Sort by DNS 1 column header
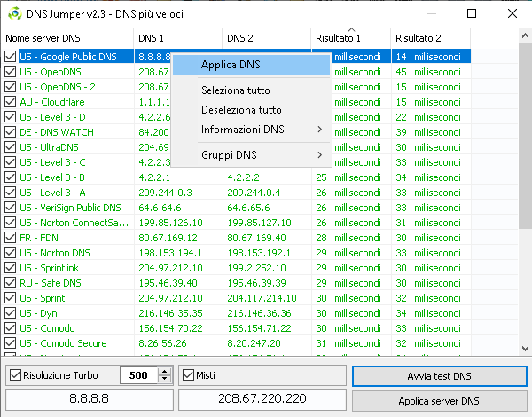This screenshot has width=532, height=417. pyautogui.click(x=178, y=38)
